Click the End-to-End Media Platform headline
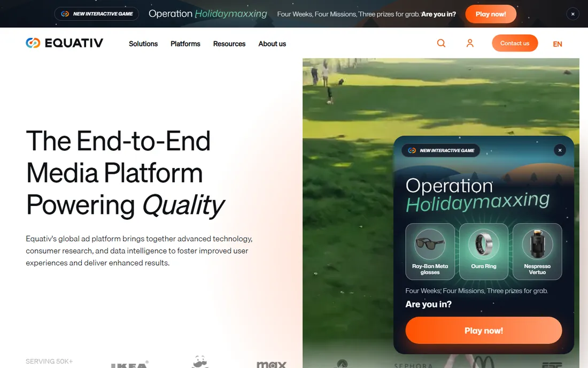 (125, 173)
